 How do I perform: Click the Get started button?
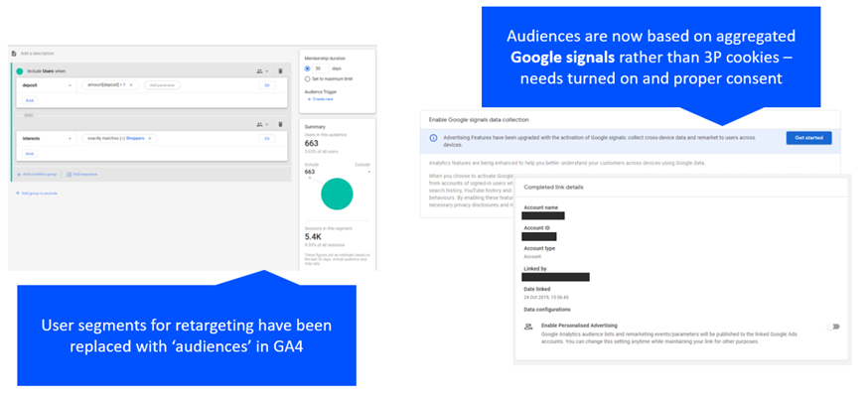(x=808, y=138)
